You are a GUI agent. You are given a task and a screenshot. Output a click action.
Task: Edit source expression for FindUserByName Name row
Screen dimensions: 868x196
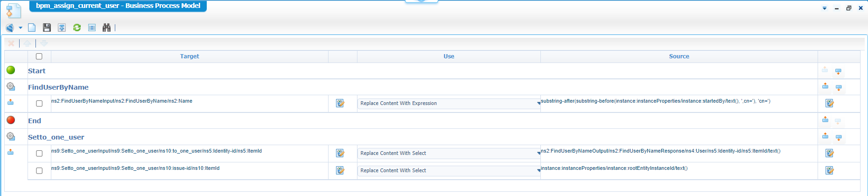(829, 103)
